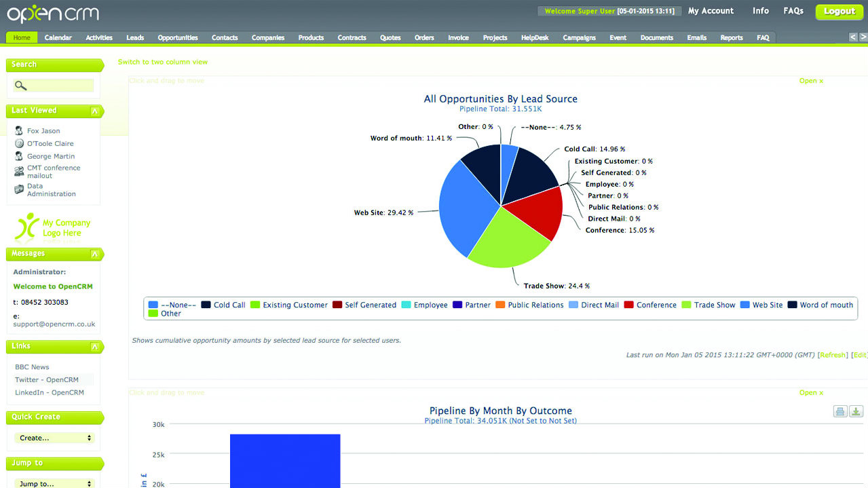Click the person icon beside George Martin
868x488 pixels.
19,156
